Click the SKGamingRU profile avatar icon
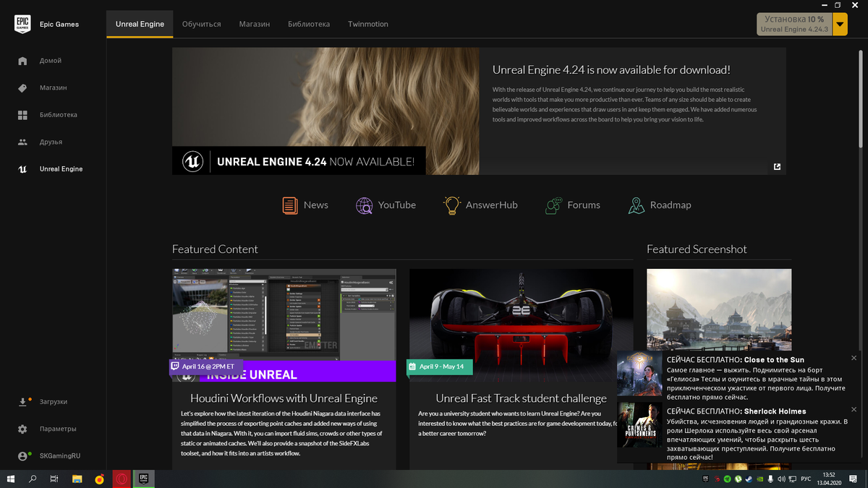The image size is (868, 488). pos(22,456)
